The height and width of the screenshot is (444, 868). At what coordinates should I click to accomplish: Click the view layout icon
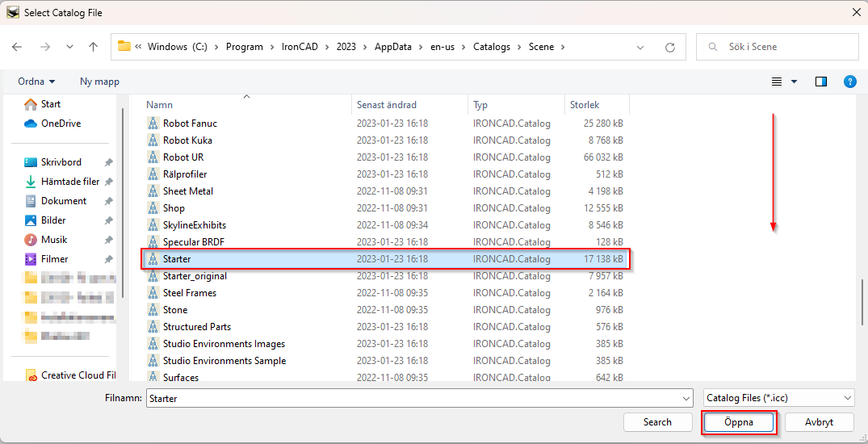pyautogui.click(x=777, y=82)
